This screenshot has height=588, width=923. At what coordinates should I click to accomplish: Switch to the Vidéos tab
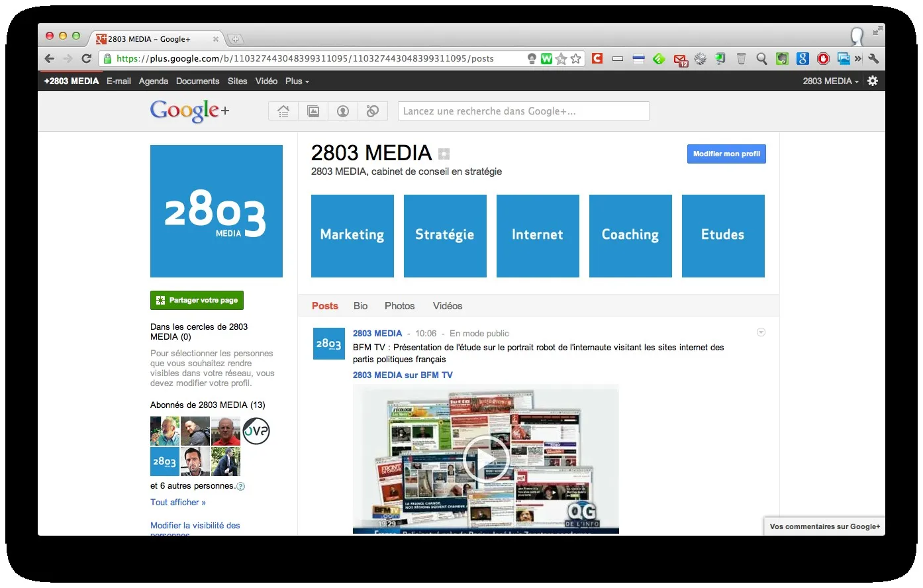pyautogui.click(x=448, y=306)
